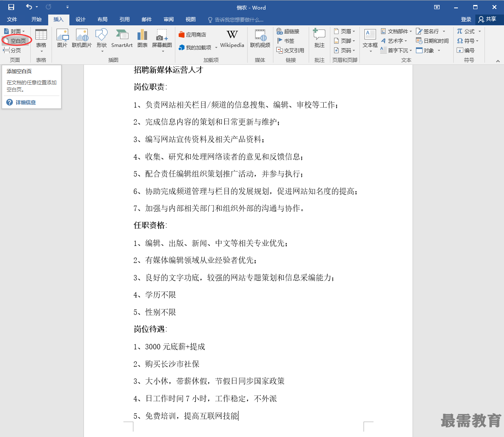
Task: Customize quick access toolbar dropdown
Action: pyautogui.click(x=67, y=7)
